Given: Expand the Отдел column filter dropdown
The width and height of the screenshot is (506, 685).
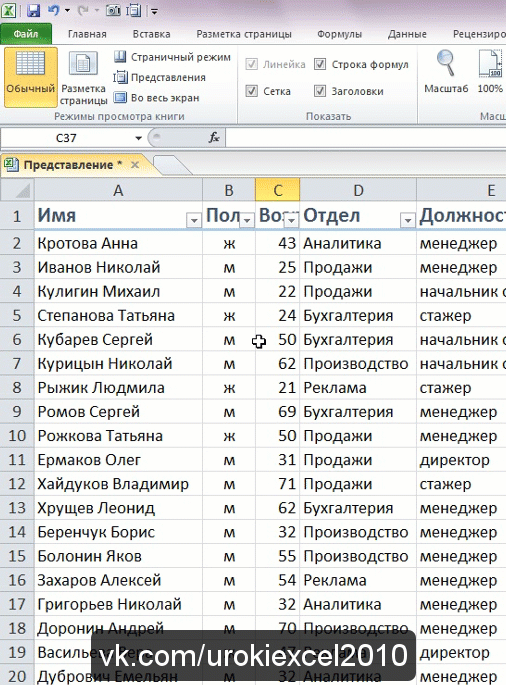Looking at the screenshot, I should point(407,220).
